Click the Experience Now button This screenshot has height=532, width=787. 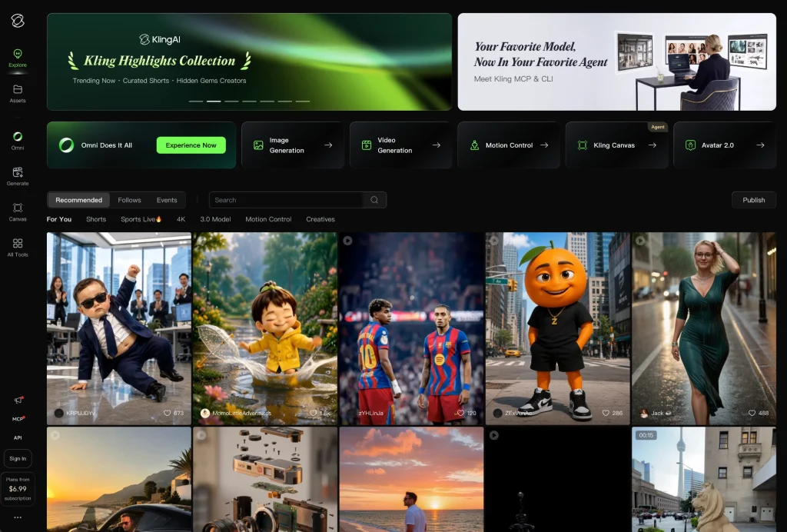pos(191,145)
